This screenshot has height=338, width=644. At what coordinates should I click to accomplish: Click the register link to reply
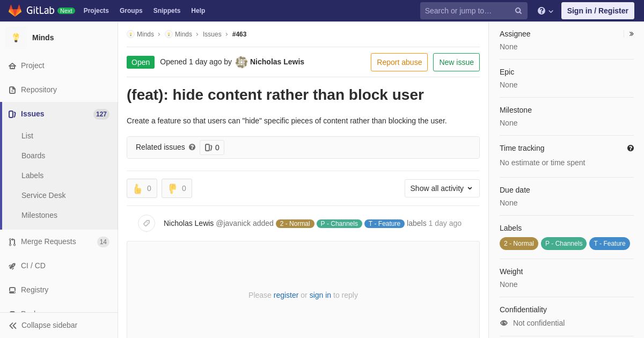click(286, 295)
